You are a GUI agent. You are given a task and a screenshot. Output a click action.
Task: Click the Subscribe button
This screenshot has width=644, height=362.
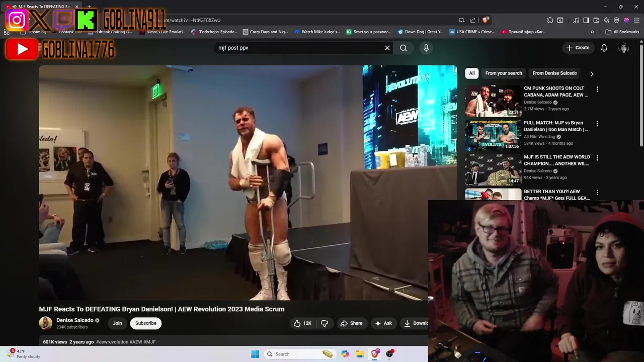pos(146,323)
